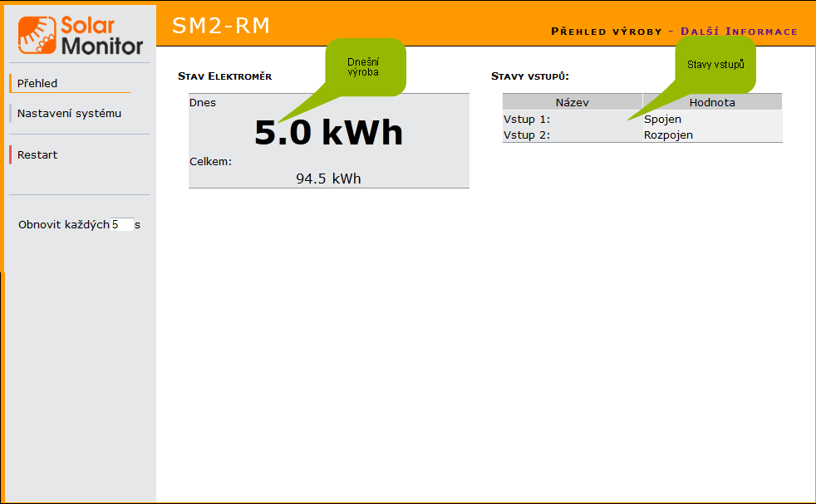Click the Spojen status value
This screenshot has height=504, width=816.
662,119
